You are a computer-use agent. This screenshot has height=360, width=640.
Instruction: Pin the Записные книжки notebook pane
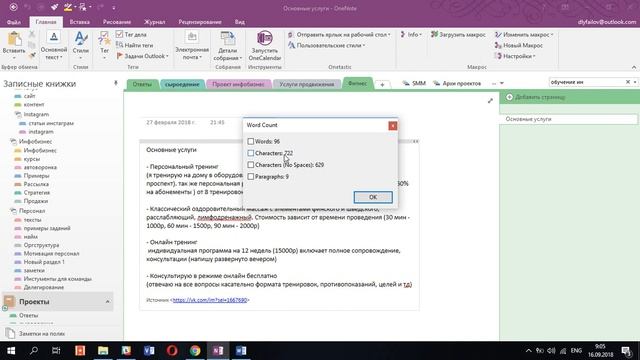(116, 83)
